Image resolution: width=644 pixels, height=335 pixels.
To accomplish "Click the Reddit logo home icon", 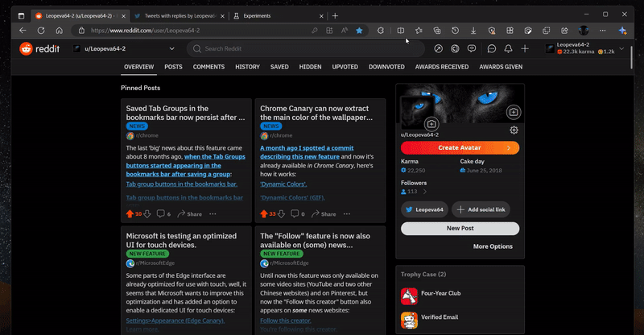I will tap(38, 49).
